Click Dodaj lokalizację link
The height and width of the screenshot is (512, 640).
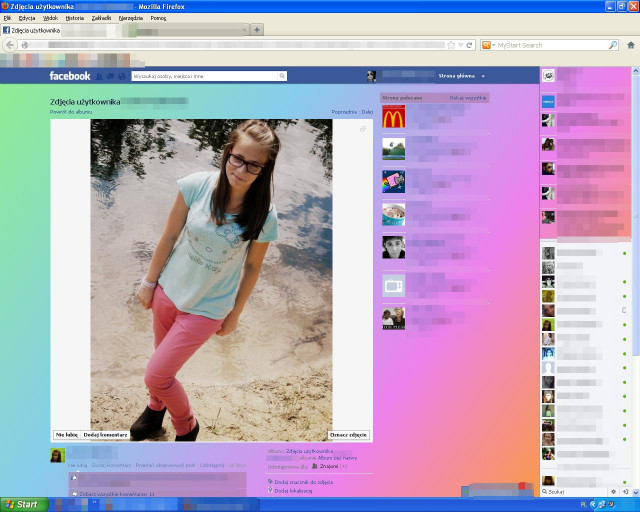(293, 491)
